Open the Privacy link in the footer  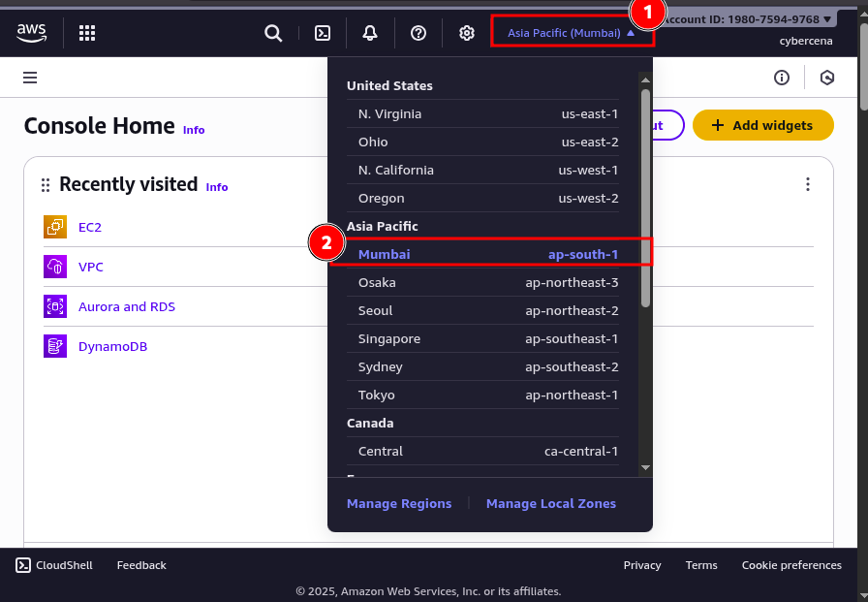click(x=642, y=565)
